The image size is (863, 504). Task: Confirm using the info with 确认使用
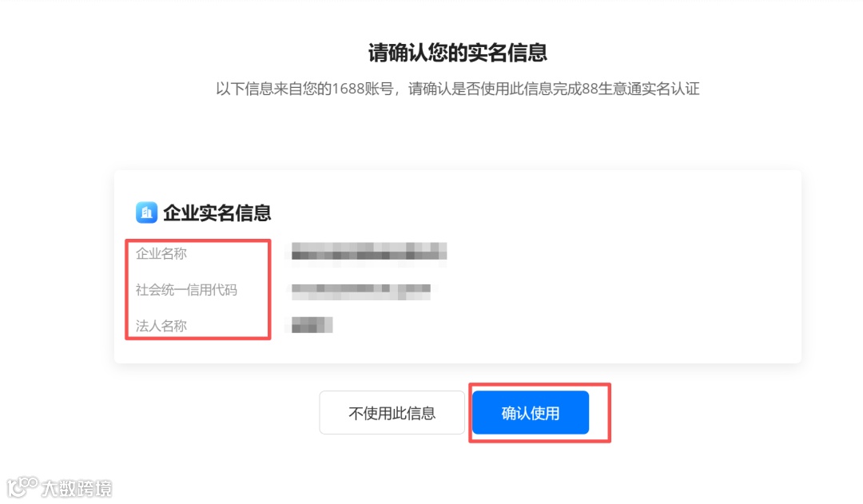[x=531, y=413]
